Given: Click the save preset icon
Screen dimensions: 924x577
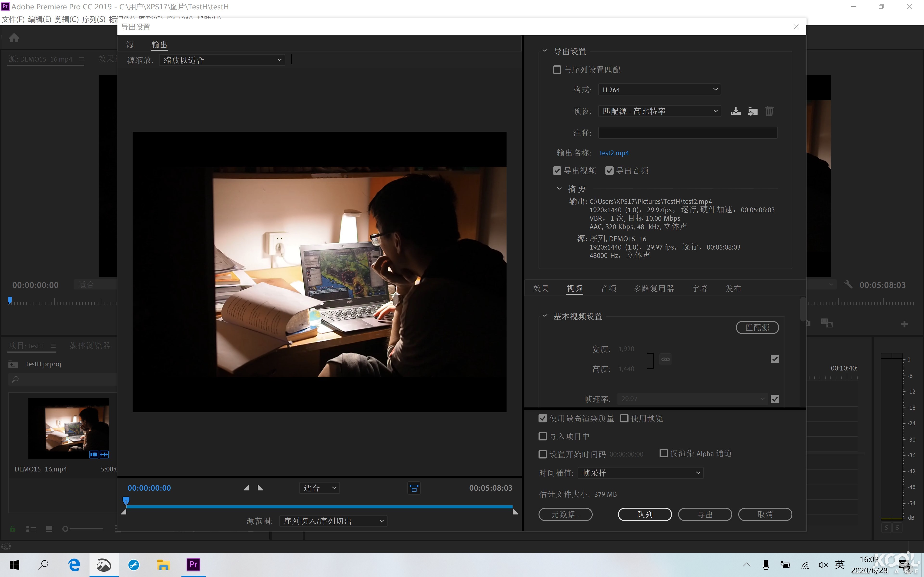Looking at the screenshot, I should pos(735,111).
